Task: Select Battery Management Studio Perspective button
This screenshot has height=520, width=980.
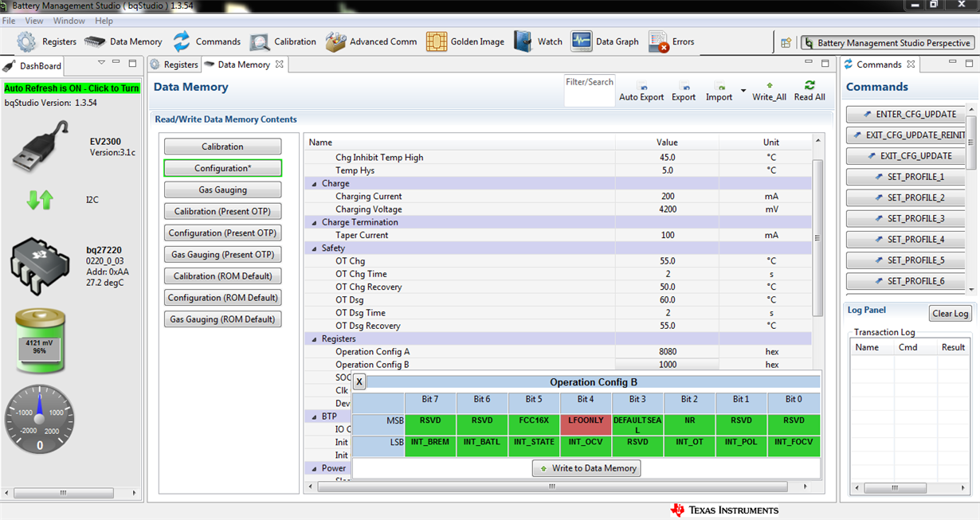Action: click(x=888, y=43)
